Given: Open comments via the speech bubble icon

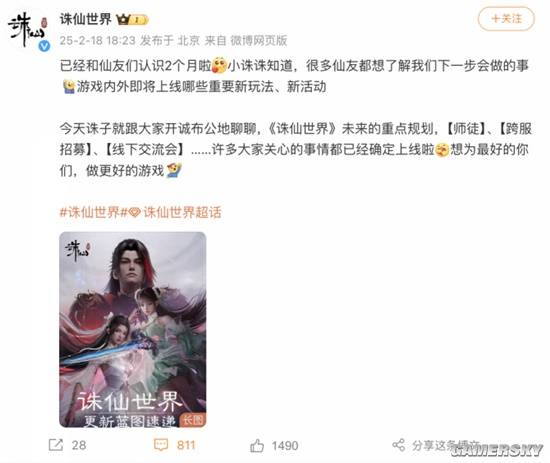Looking at the screenshot, I should tap(161, 445).
